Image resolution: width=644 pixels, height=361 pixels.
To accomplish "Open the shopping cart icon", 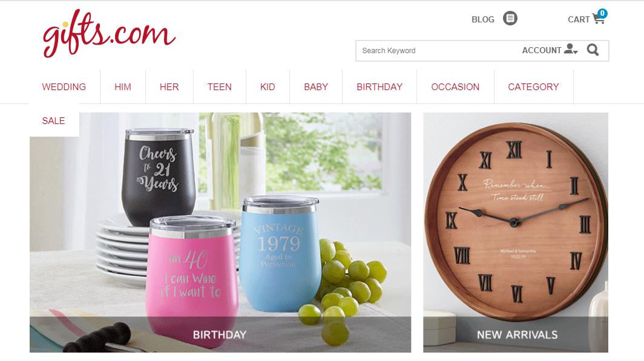I will [x=599, y=19].
